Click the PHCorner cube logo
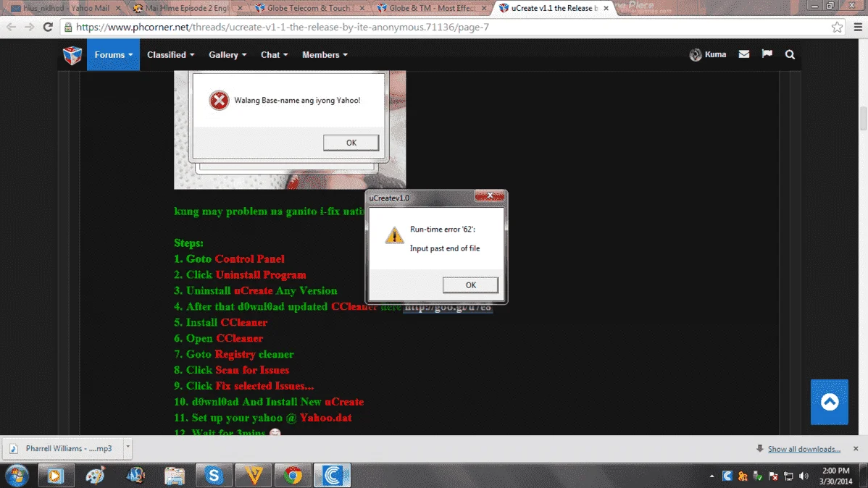 (72, 55)
